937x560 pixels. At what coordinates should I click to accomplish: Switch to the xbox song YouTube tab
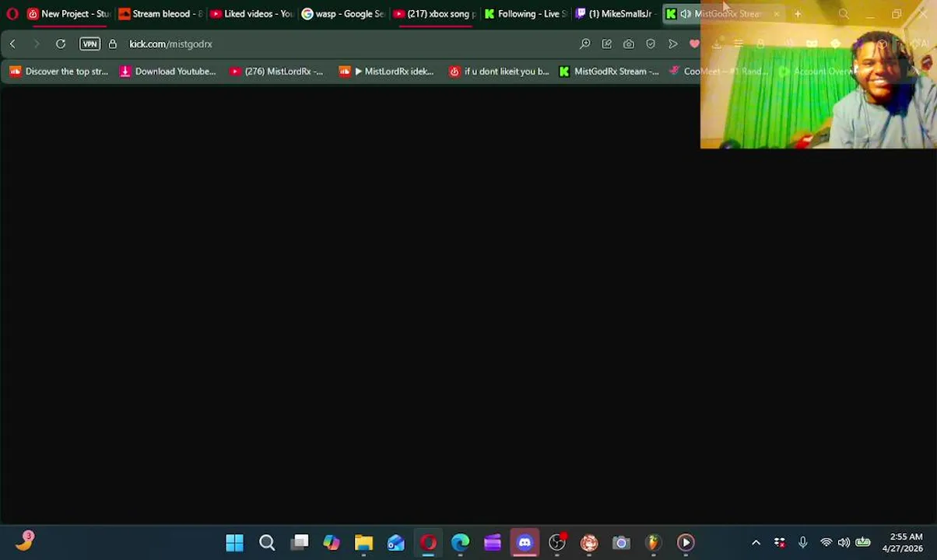coord(433,14)
